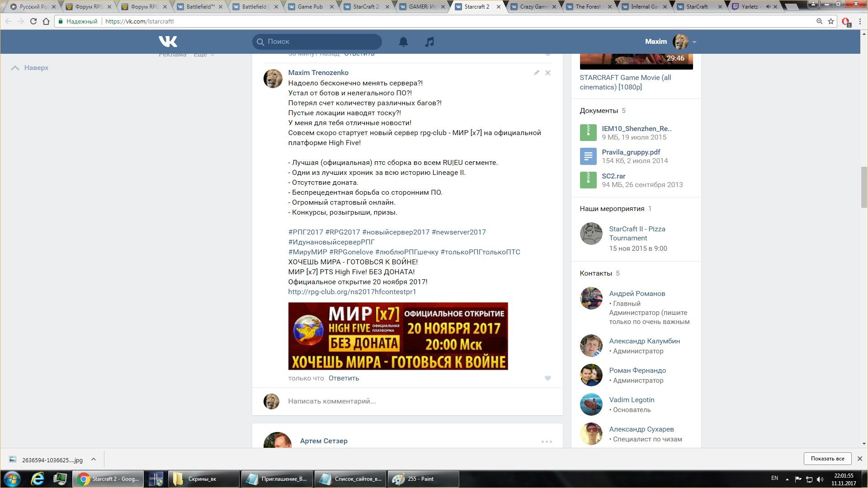868x488 pixels.
Task: Edit comment with pencil icon
Action: [x=536, y=73]
